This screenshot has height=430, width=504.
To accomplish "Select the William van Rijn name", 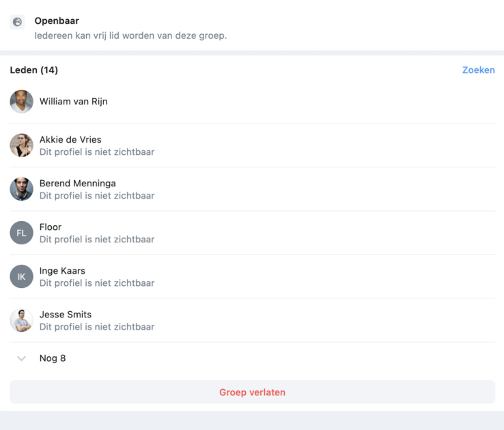I will pyautogui.click(x=74, y=102).
